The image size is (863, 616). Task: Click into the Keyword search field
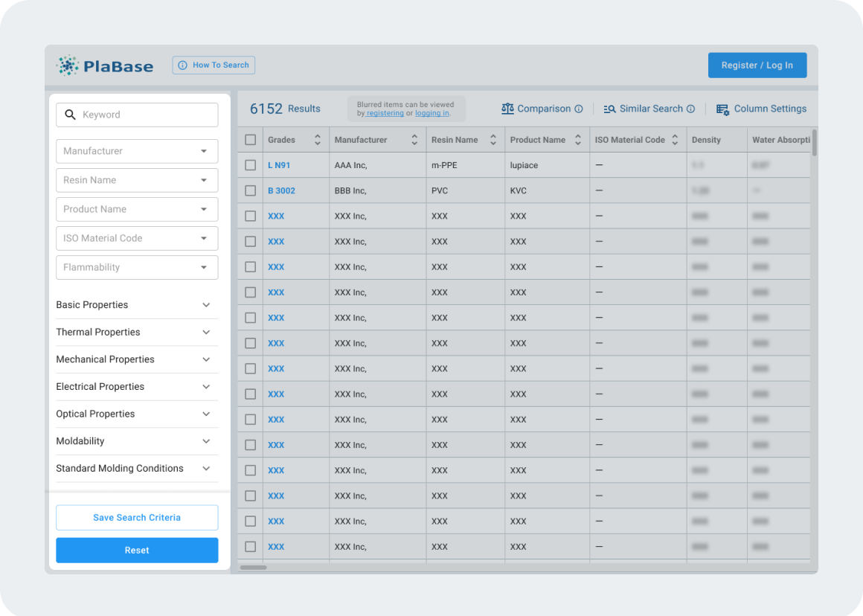pos(145,115)
